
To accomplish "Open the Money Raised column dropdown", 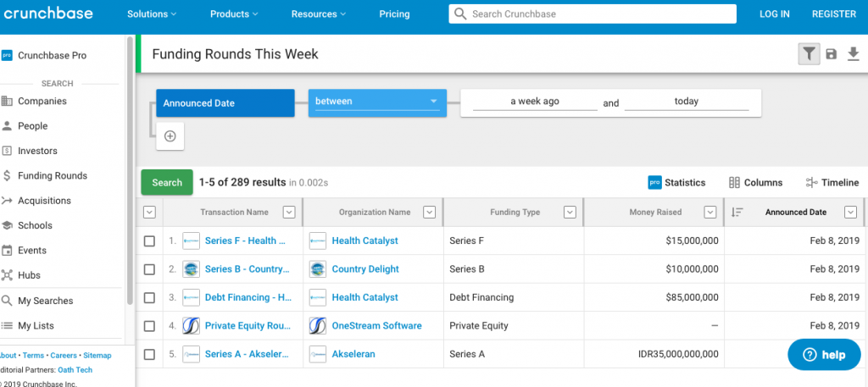I will (710, 212).
